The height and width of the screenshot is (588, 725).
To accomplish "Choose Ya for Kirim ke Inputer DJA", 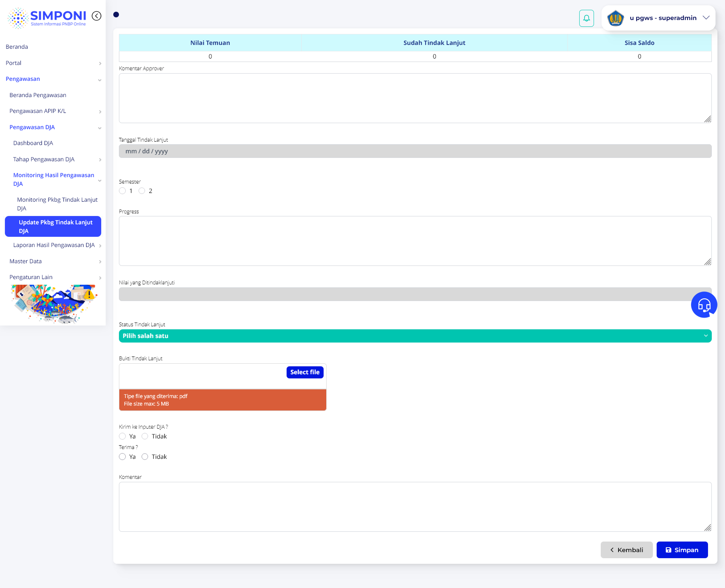I will [x=122, y=436].
